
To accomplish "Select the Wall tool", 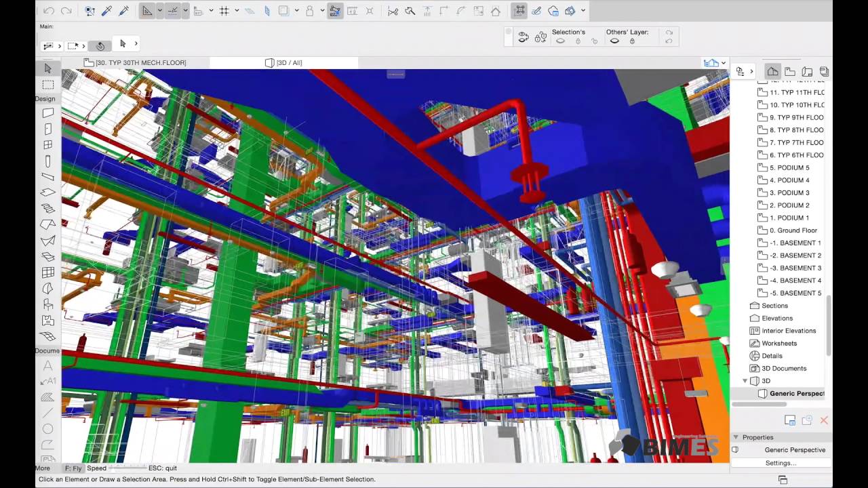I will [47, 113].
